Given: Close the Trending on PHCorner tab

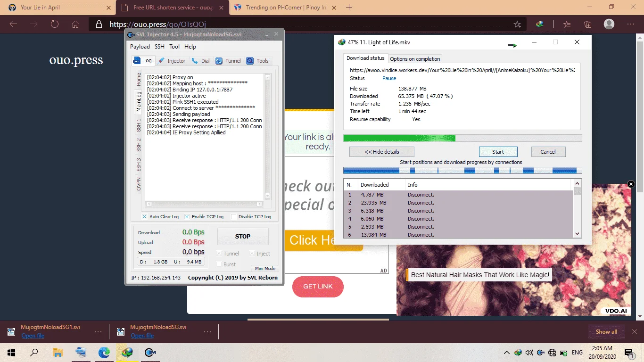Looking at the screenshot, I should click(x=334, y=8).
